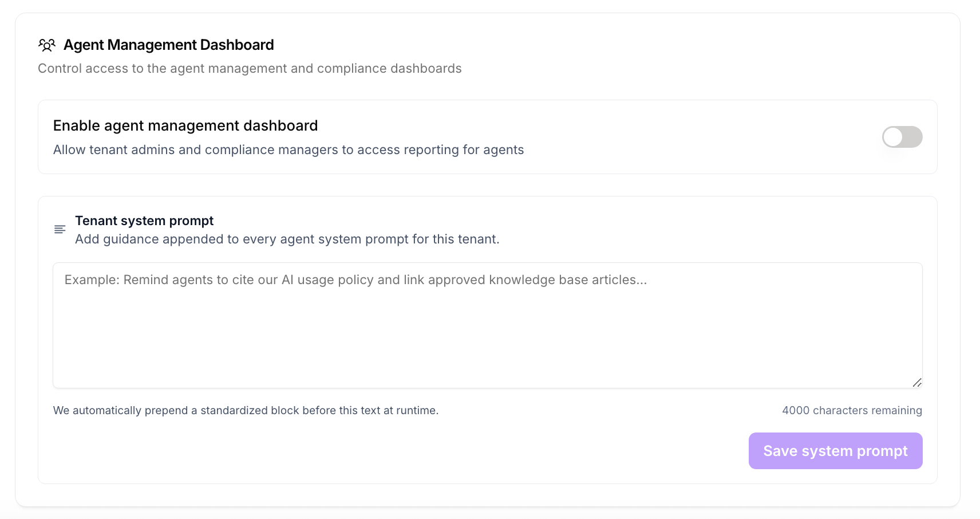This screenshot has width=980, height=519.
Task: Click the people icon beside Agent Management Dashboard
Action: coord(47,45)
